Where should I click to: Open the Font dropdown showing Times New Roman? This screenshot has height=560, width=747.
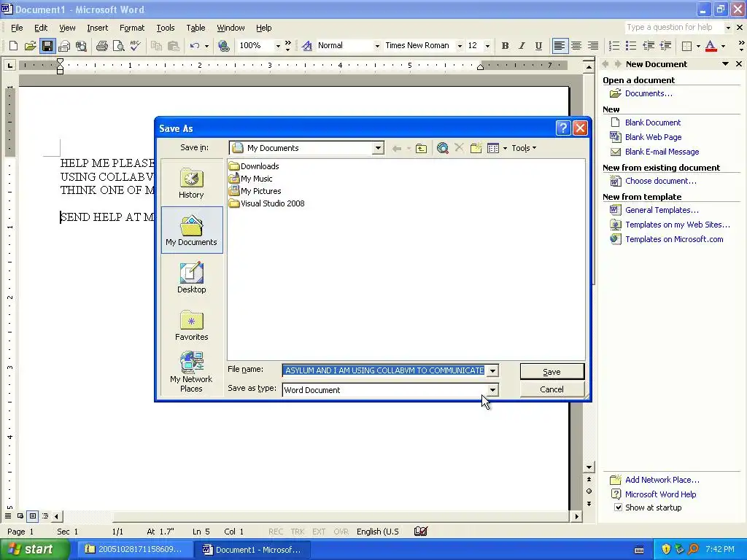pos(460,46)
